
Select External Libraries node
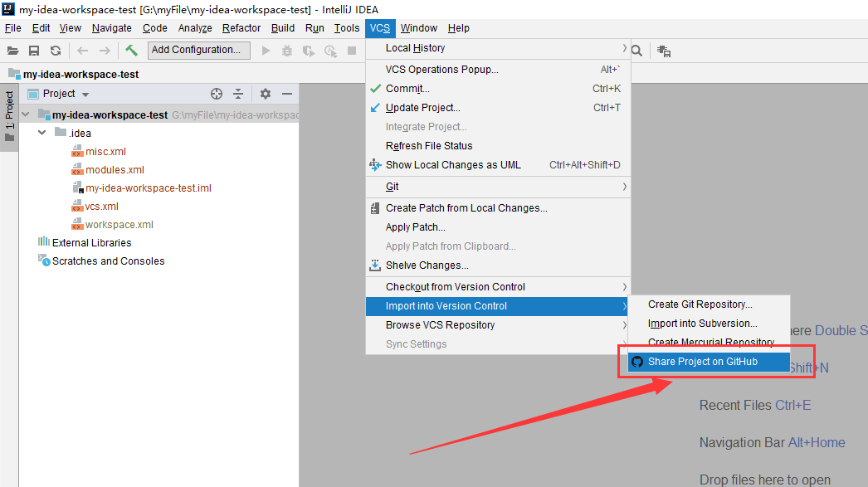click(x=91, y=242)
